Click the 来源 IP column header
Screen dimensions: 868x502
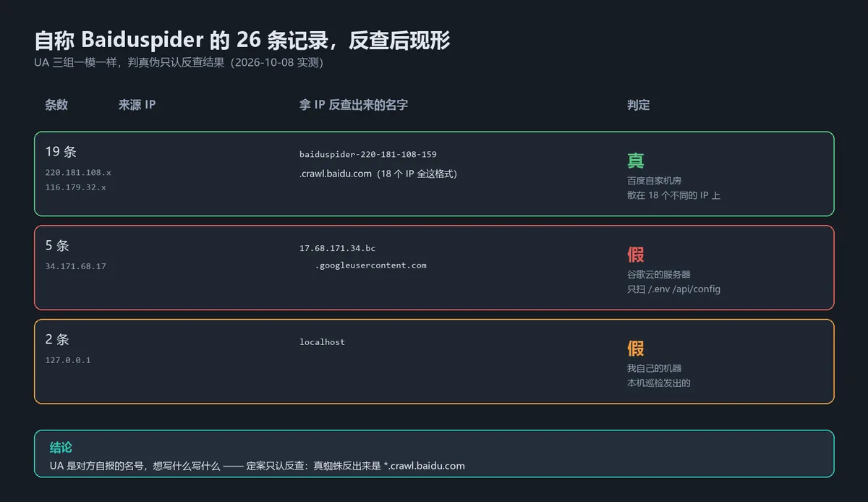137,105
